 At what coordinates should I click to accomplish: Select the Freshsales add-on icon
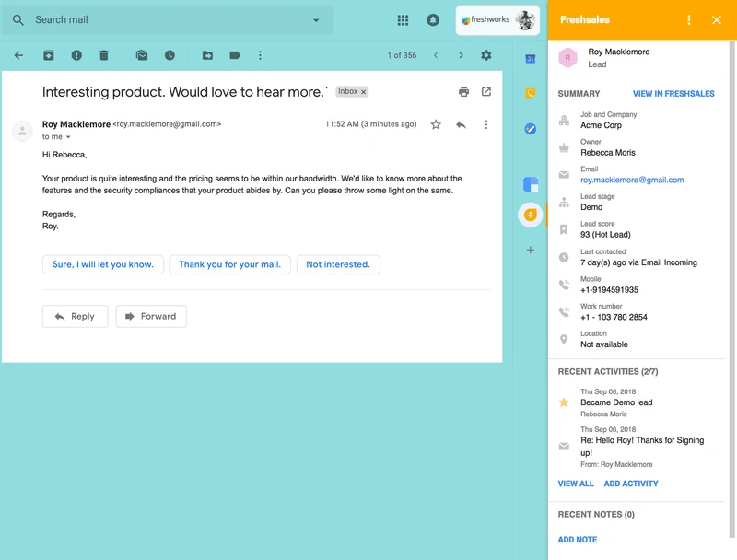point(531,216)
